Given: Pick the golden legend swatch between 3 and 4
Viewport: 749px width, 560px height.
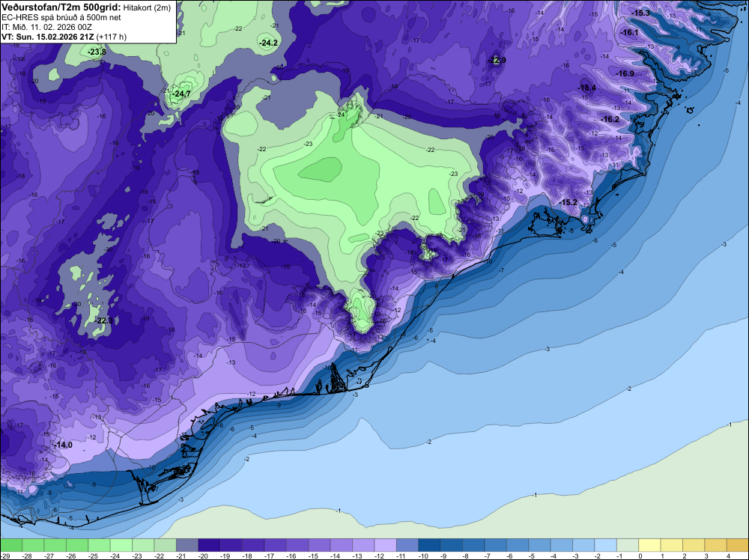Looking at the screenshot, I should [x=715, y=545].
